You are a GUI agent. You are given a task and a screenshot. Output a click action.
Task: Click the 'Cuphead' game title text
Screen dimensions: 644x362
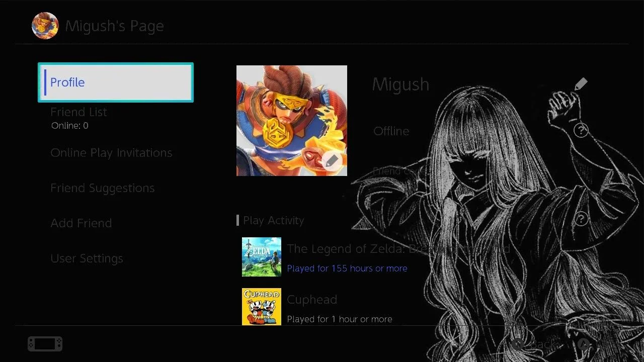pos(312,300)
